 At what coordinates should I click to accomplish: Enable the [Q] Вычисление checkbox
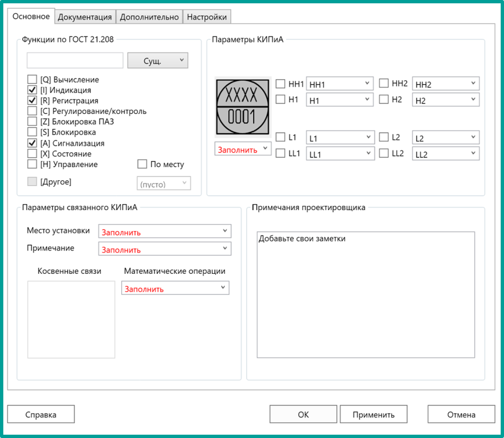pos(32,80)
